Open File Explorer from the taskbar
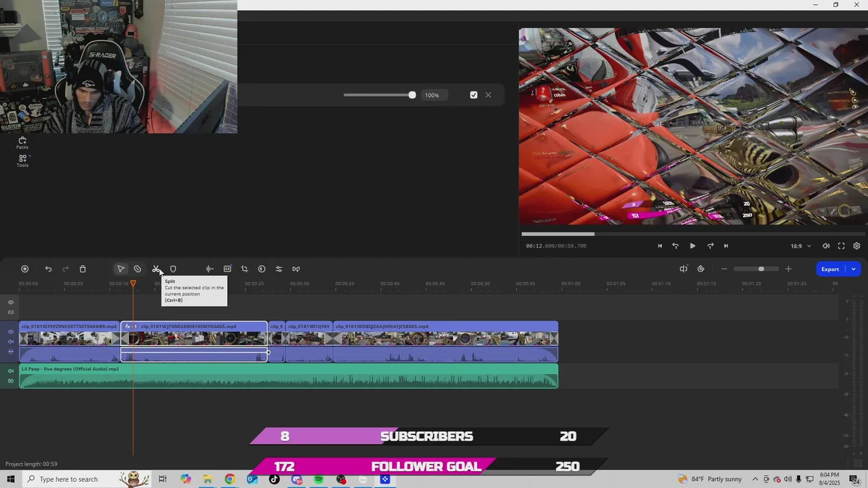This screenshot has width=868, height=488. (208, 479)
